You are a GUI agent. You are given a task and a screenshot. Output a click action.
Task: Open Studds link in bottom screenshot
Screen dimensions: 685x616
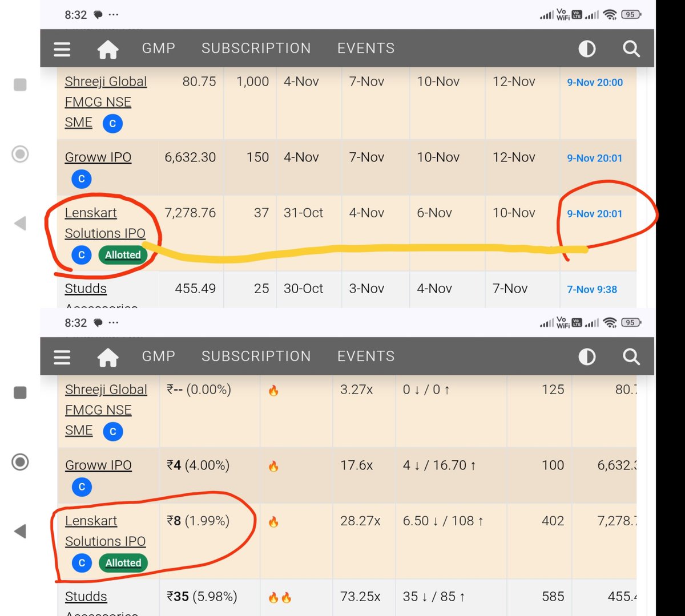click(86, 597)
